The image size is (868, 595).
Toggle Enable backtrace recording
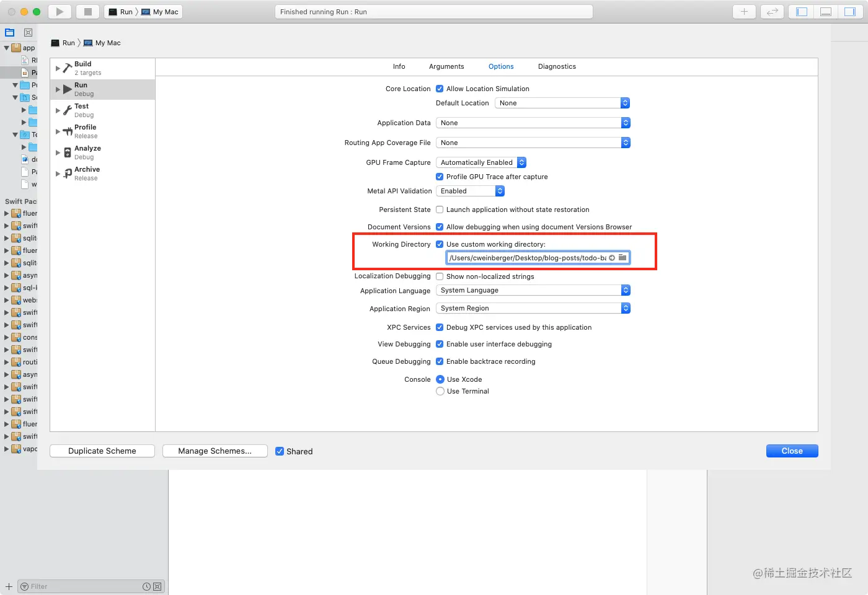pos(440,361)
